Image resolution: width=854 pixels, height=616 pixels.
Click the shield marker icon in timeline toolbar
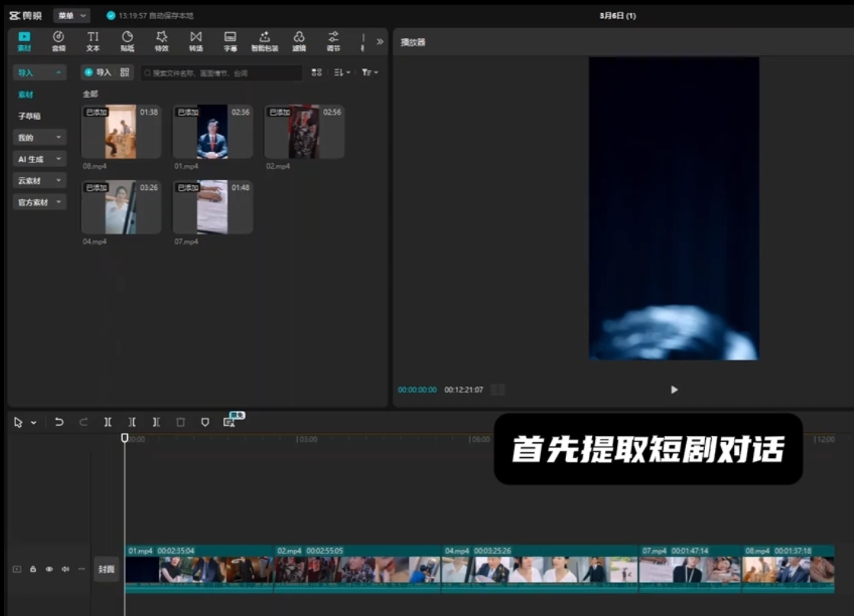point(205,422)
